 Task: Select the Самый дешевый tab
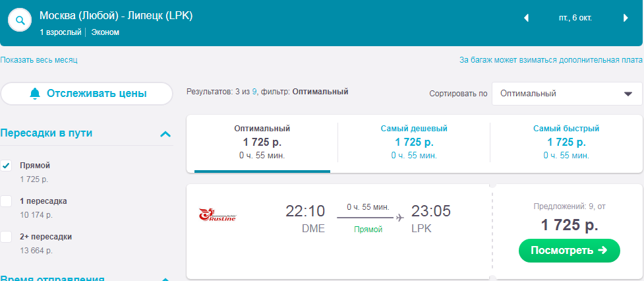[x=414, y=142]
